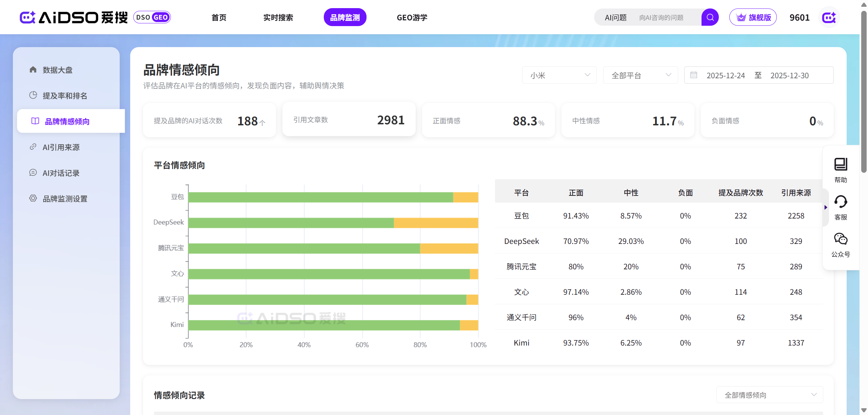Toggle the GEO pill in DSO switch
Viewport: 868px width, 415px height.
pyautogui.click(x=160, y=17)
